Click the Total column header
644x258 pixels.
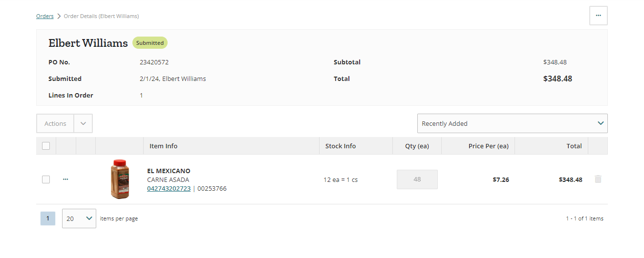click(574, 146)
